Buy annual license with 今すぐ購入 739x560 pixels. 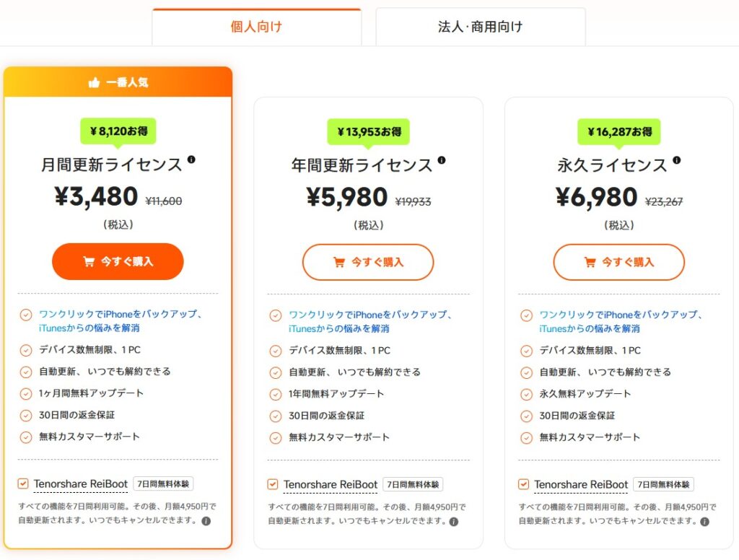[x=368, y=262]
